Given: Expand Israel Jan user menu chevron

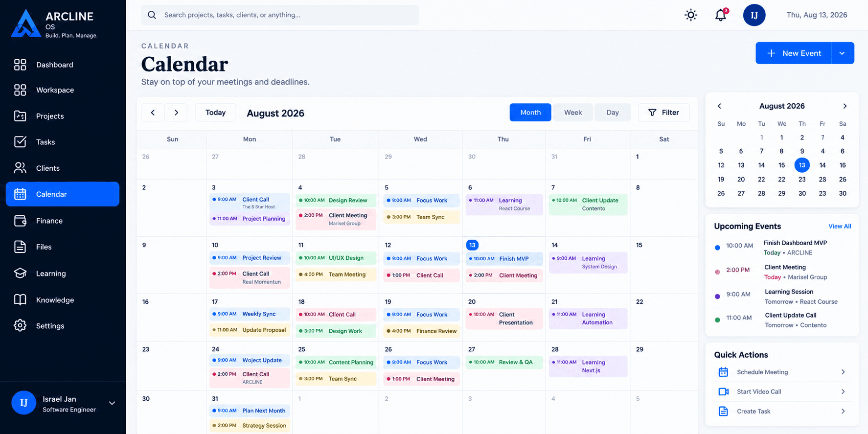Looking at the screenshot, I should [112, 403].
